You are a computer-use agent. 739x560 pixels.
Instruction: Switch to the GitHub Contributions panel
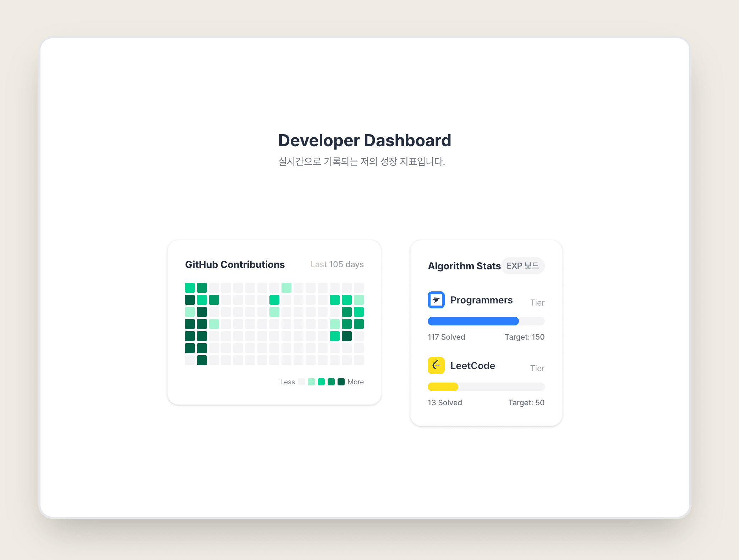[x=235, y=264]
